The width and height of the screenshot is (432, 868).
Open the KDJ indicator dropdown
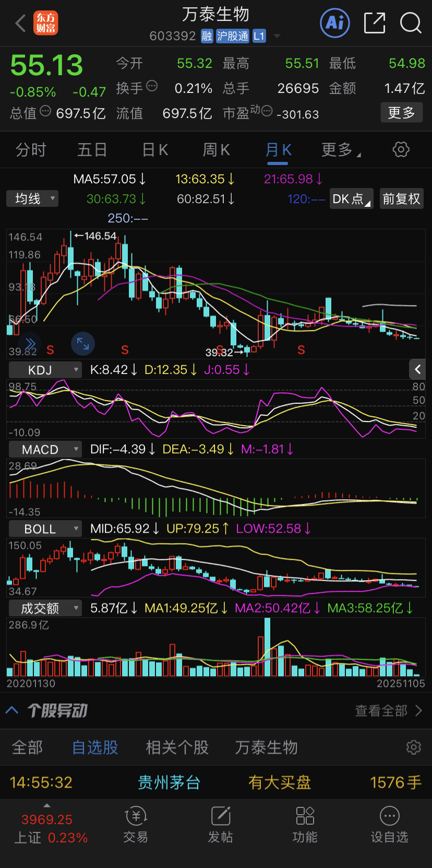45,370
